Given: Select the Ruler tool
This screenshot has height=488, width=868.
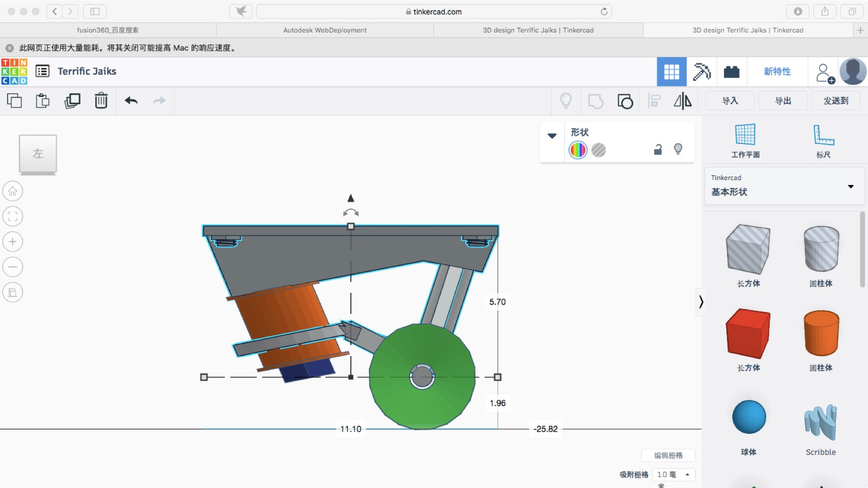Looking at the screenshot, I should click(823, 141).
